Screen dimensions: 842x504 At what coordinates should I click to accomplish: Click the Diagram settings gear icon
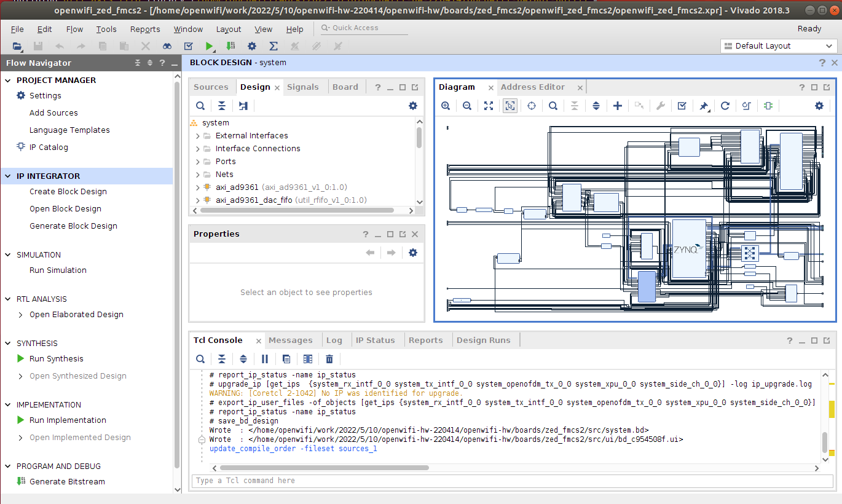point(819,106)
